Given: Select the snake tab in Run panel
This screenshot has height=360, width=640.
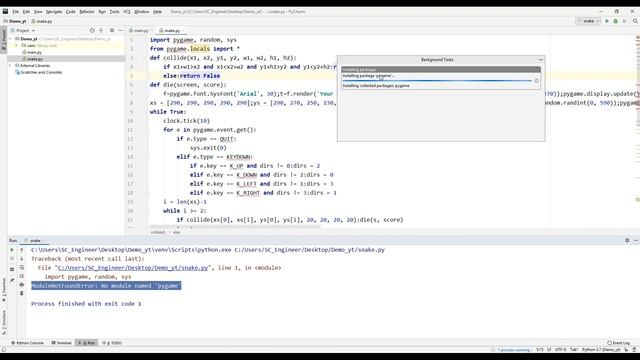Looking at the screenshot, I should coord(35,241).
